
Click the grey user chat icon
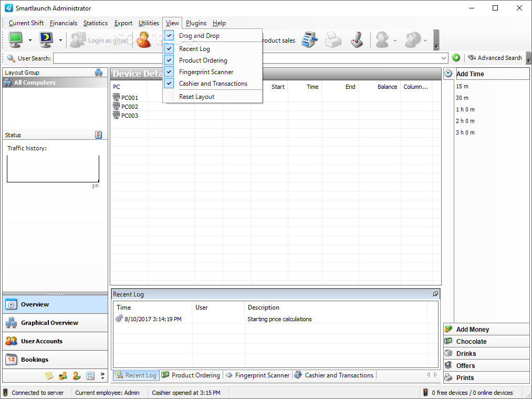tap(413, 40)
